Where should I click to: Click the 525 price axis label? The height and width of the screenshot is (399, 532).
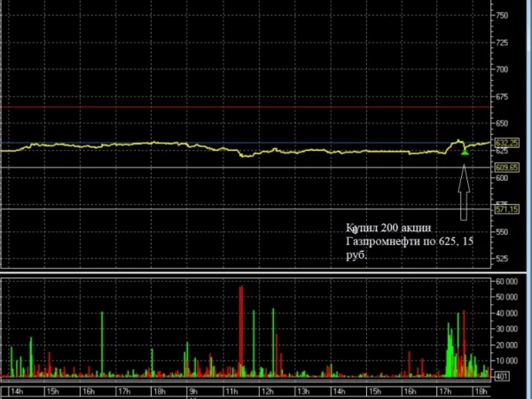coord(502,259)
